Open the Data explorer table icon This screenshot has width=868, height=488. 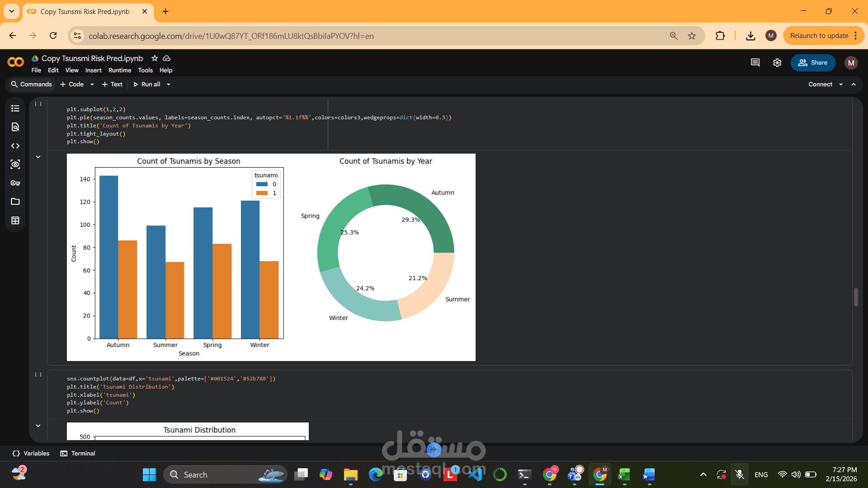(15, 221)
